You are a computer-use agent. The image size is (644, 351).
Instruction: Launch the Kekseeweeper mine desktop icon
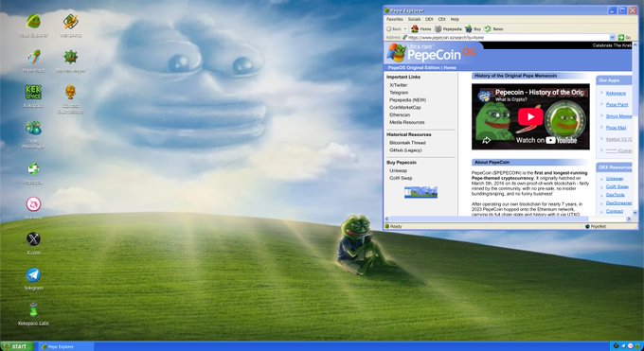[x=71, y=61]
